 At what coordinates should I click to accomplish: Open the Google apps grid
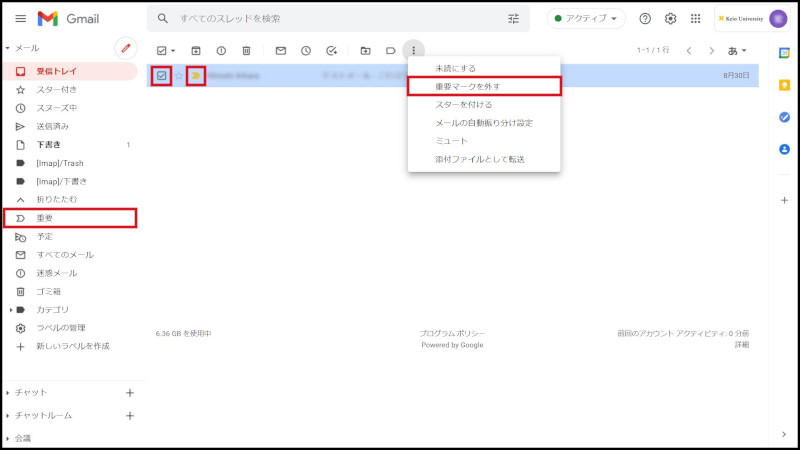(x=696, y=19)
